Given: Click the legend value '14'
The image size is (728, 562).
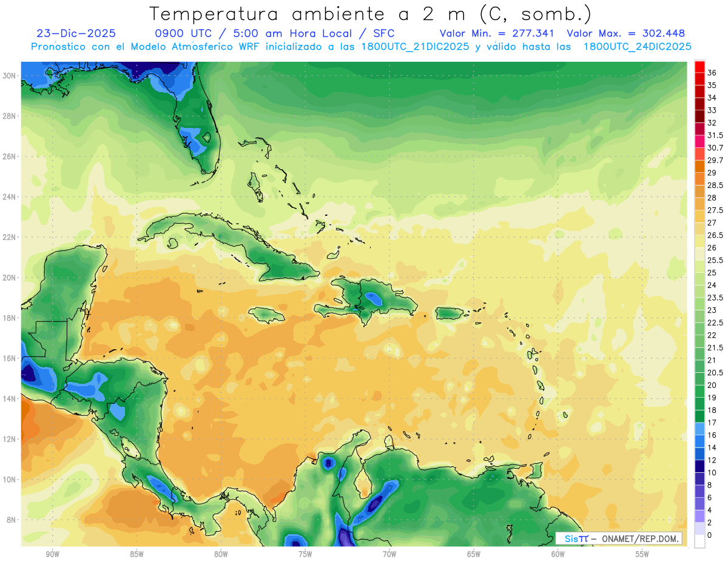Looking at the screenshot, I should point(712,447).
